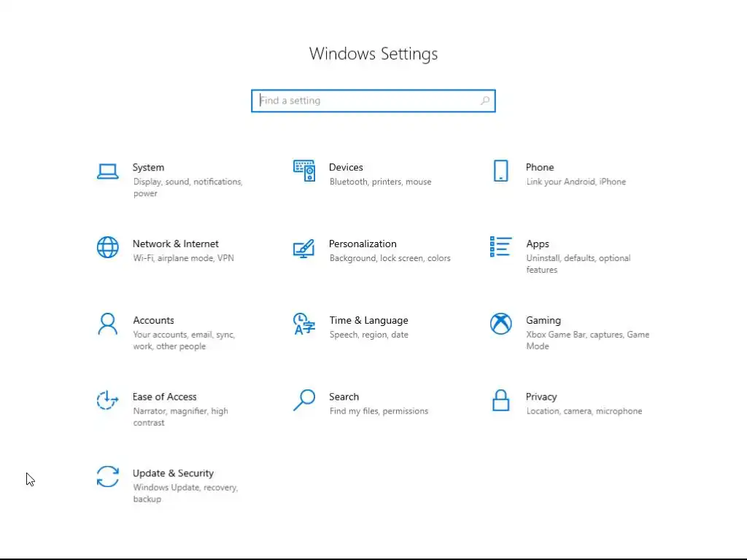Click the Ease of Access icon

point(108,400)
